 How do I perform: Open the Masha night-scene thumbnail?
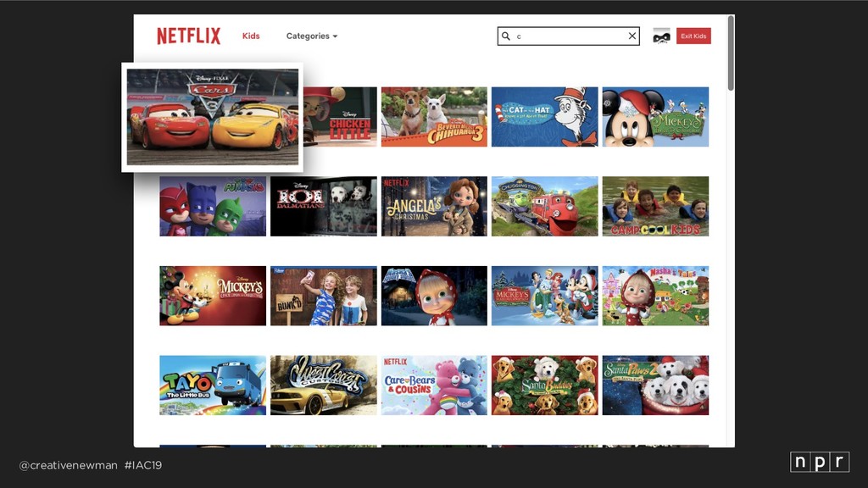[x=434, y=296]
